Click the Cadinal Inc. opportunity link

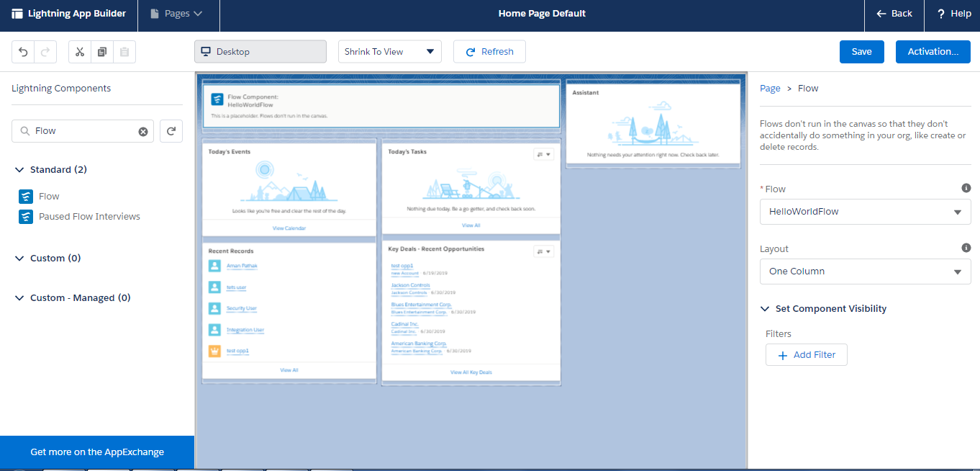click(x=404, y=324)
